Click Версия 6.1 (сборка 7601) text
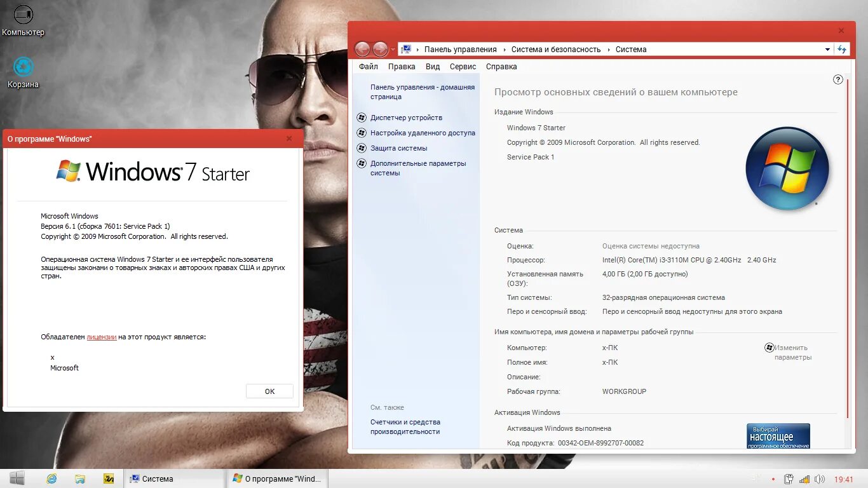The image size is (868, 488). (105, 226)
